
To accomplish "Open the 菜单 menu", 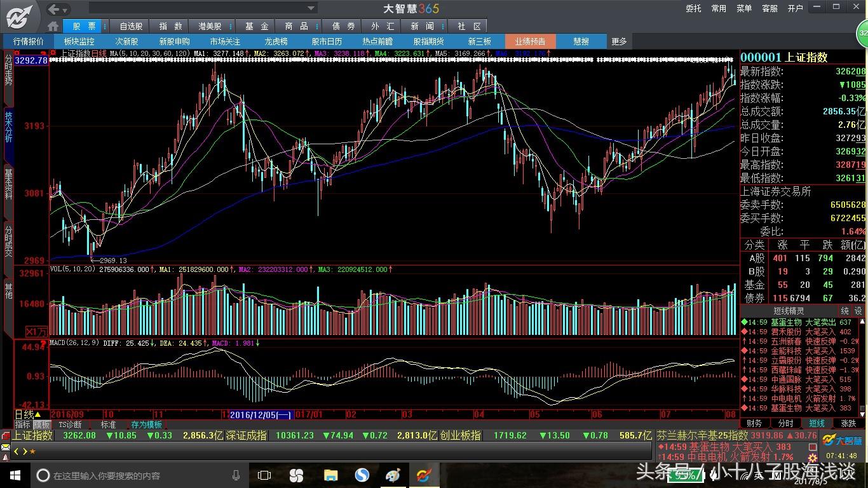I will pos(744,8).
